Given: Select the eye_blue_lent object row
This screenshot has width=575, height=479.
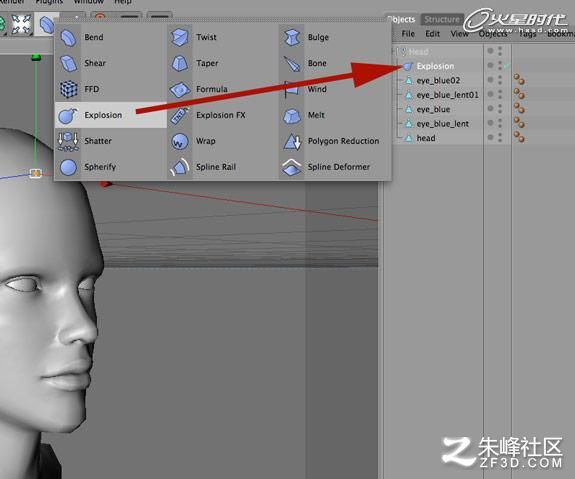Looking at the screenshot, I should pyautogui.click(x=443, y=124).
